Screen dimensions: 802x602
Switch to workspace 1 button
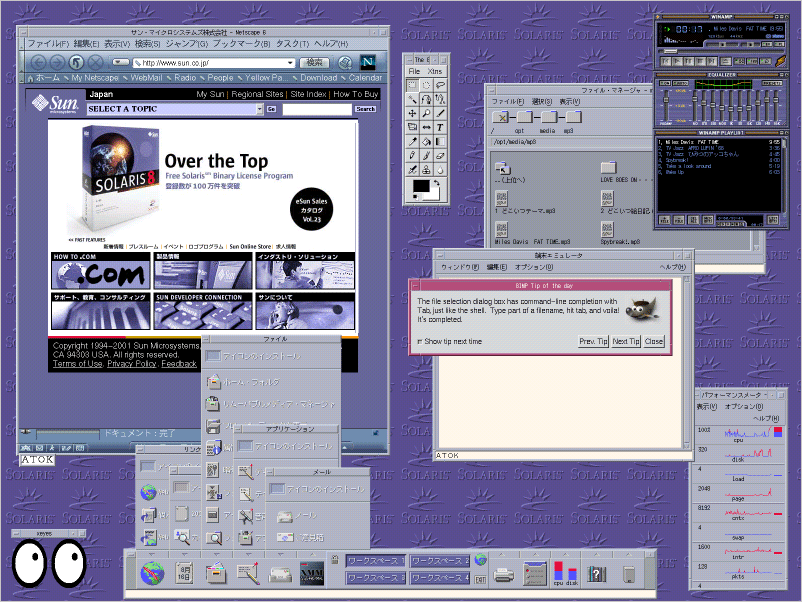tap(375, 561)
